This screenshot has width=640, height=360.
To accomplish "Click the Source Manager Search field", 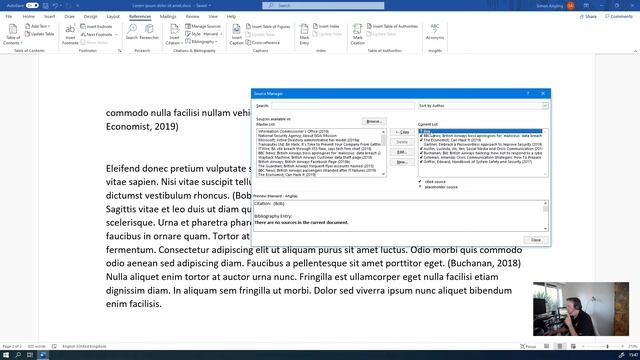I will pyautogui.click(x=342, y=106).
